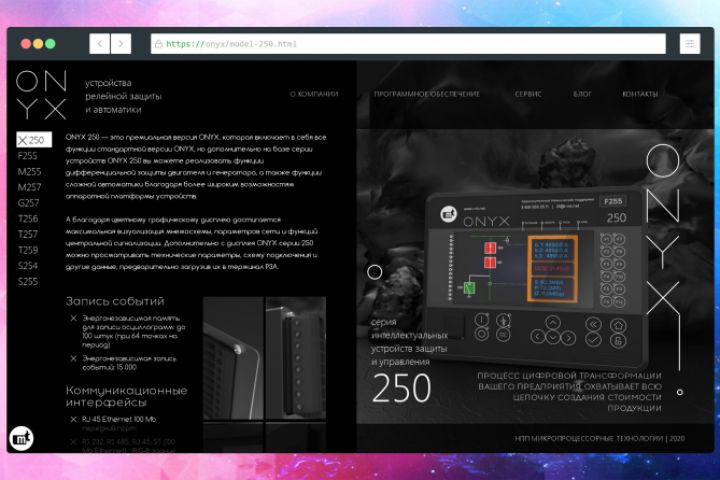Click the browser forward arrow button

tap(121, 44)
